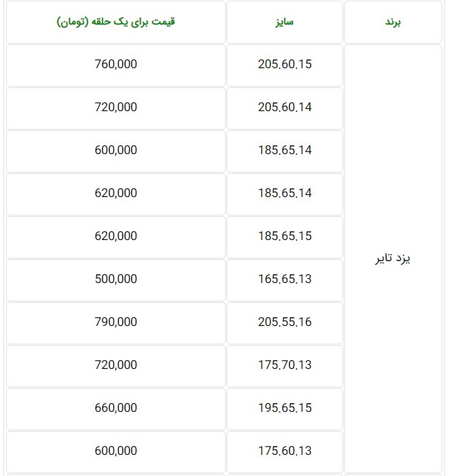Image resolution: width=449 pixels, height=476 pixels.
Task: Select the 660,000 price cell
Action: [x=116, y=408]
